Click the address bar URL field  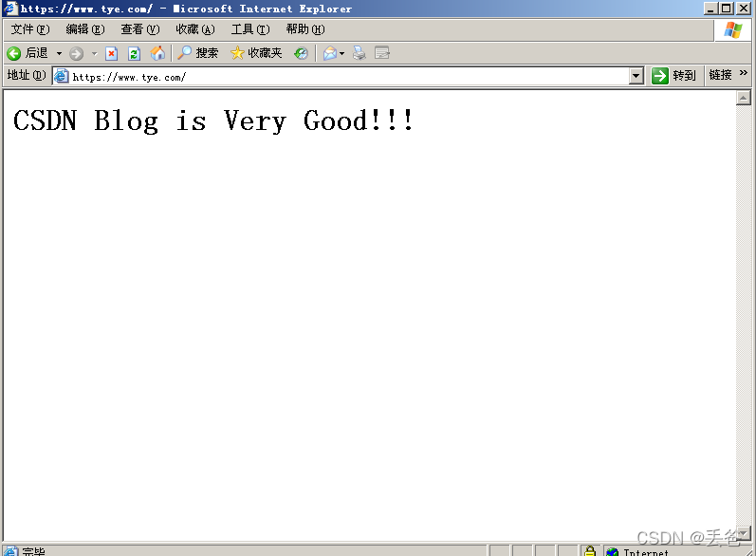pyautogui.click(x=348, y=77)
